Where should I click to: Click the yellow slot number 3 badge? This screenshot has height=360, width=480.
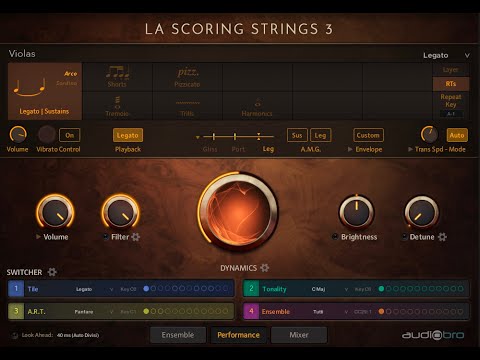[16, 311]
